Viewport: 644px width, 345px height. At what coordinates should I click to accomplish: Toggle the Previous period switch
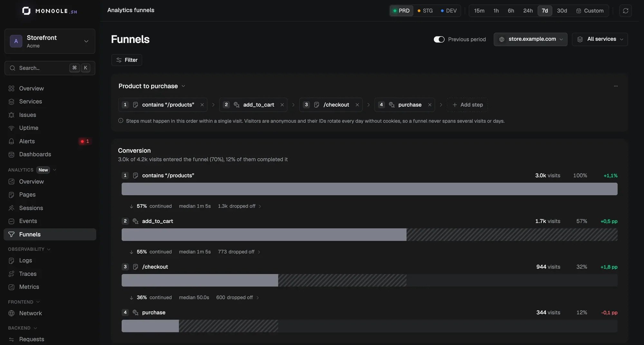coord(439,39)
